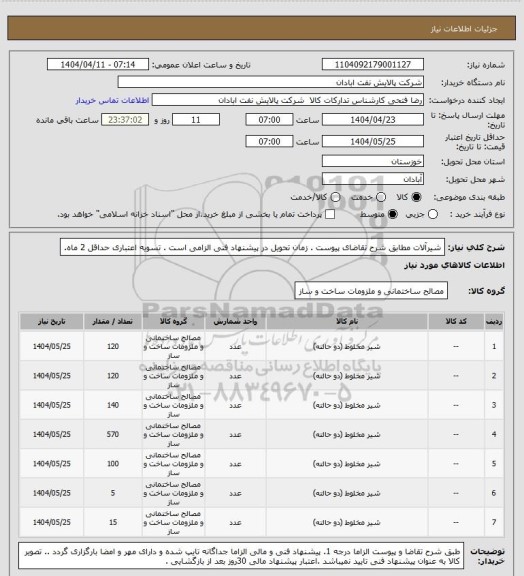
Task: Click the response deadline date 1404/04/23
Action: pos(373,120)
